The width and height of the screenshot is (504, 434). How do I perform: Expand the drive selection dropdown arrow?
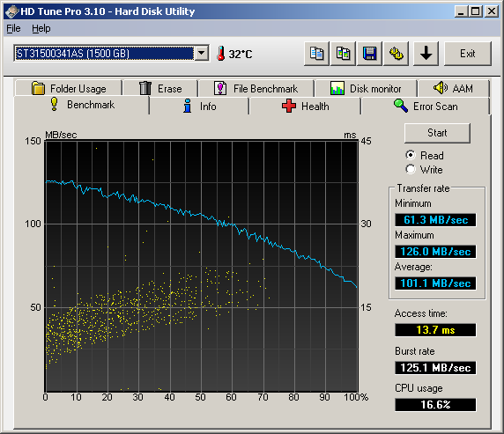202,53
